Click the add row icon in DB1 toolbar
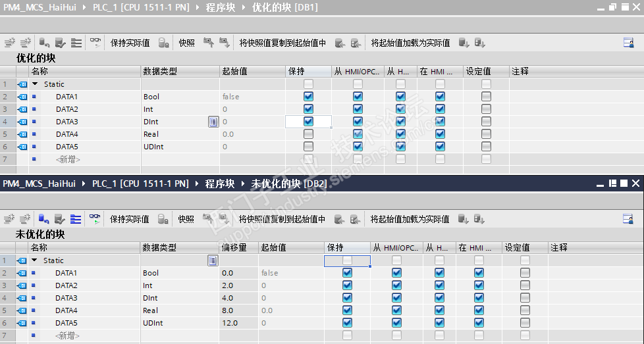The width and height of the screenshot is (644, 344). (26, 42)
